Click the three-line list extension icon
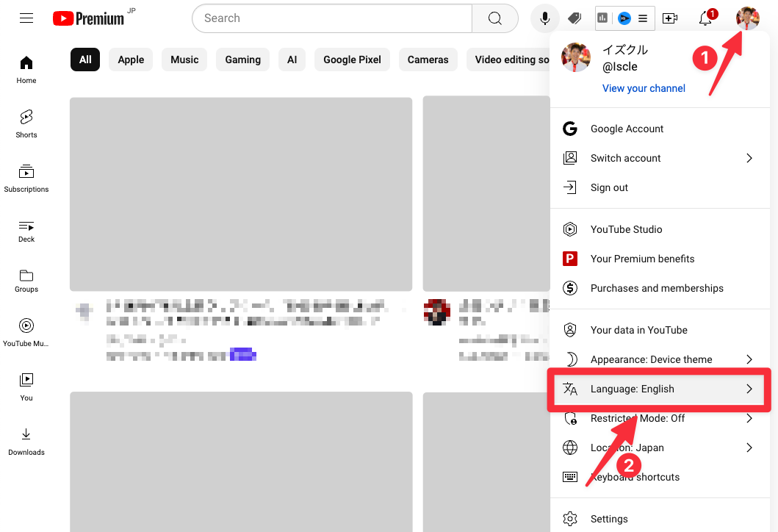Screen dimensions: 778x532 [643, 18]
